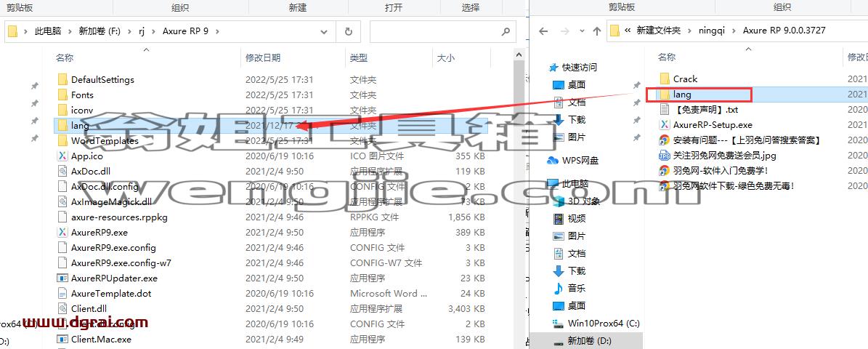Refresh the left Explorer window
This screenshot has height=349, width=868.
[348, 31]
